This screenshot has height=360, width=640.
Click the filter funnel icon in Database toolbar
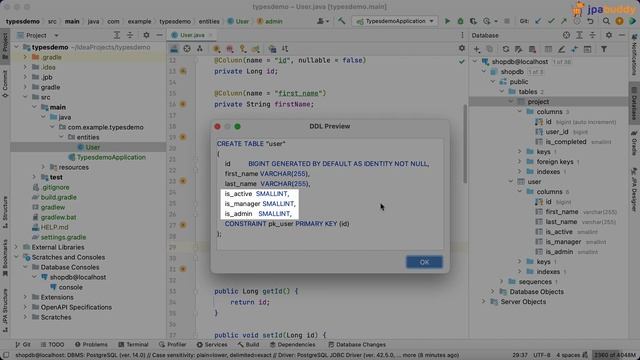click(604, 49)
